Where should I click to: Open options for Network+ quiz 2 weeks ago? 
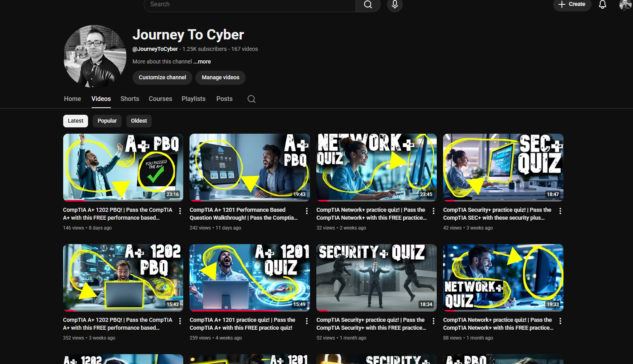point(434,211)
